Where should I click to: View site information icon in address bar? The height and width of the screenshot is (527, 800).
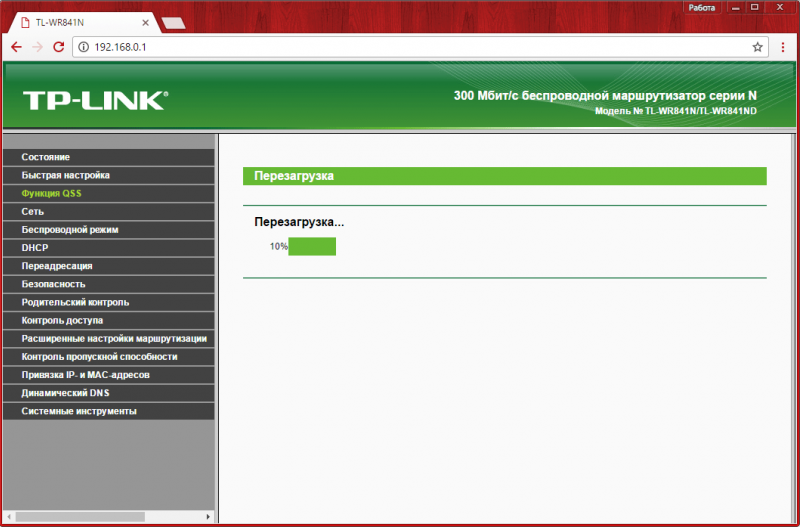[84, 47]
